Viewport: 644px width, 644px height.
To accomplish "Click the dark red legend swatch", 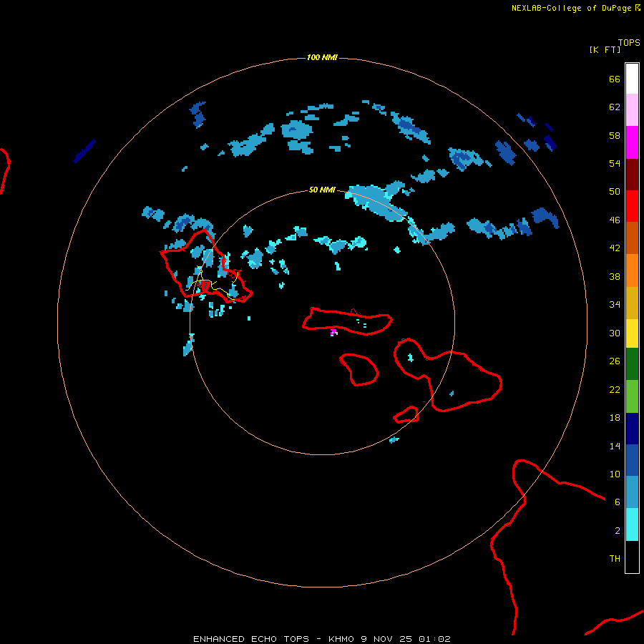I will [632, 175].
